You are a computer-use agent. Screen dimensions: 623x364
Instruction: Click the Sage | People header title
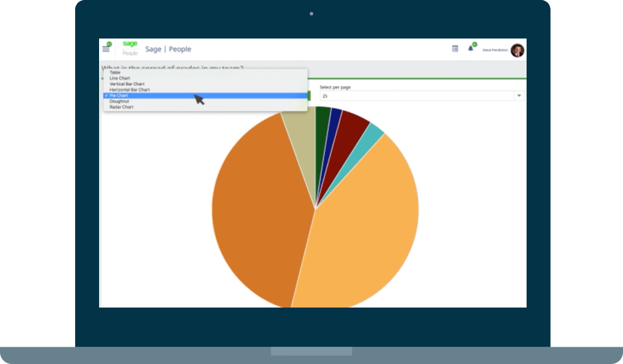(x=168, y=49)
